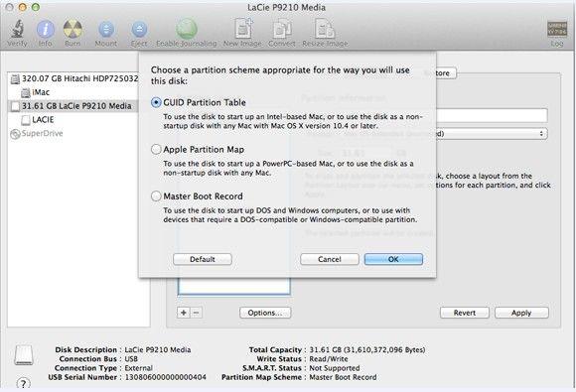Click the Enable Journaling toolbar icon

pyautogui.click(x=187, y=29)
